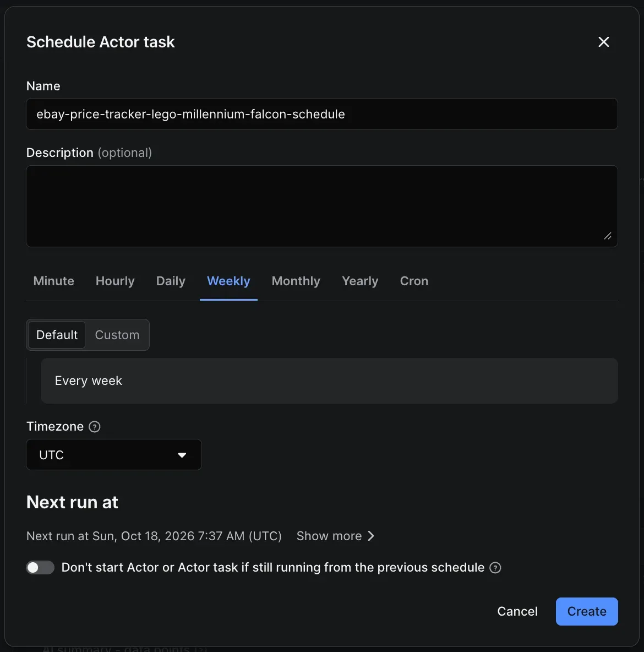This screenshot has width=644, height=652.
Task: Focus the Name input field
Action: point(322,115)
